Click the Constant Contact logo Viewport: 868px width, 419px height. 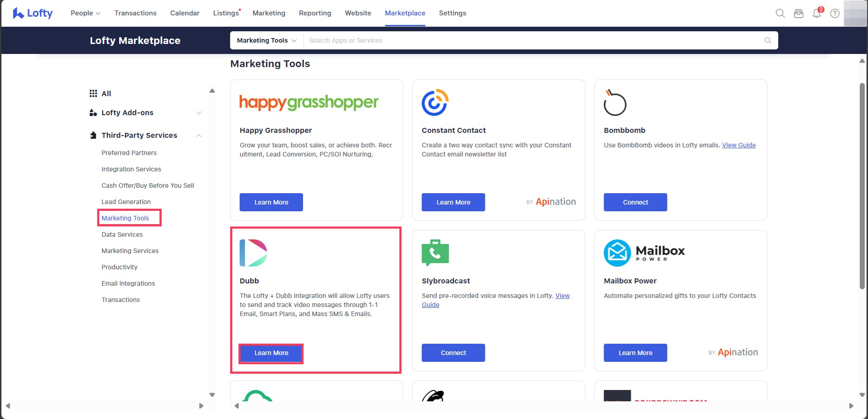coord(435,102)
